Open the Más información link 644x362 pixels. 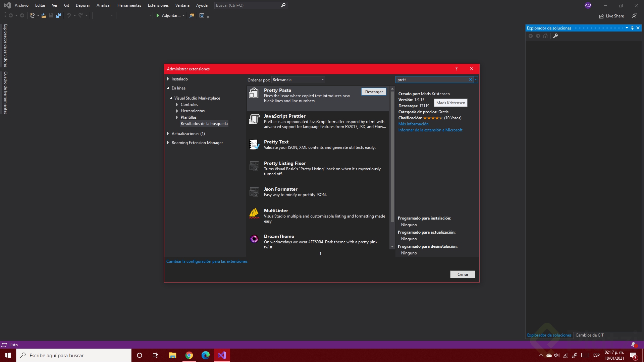coord(413,124)
